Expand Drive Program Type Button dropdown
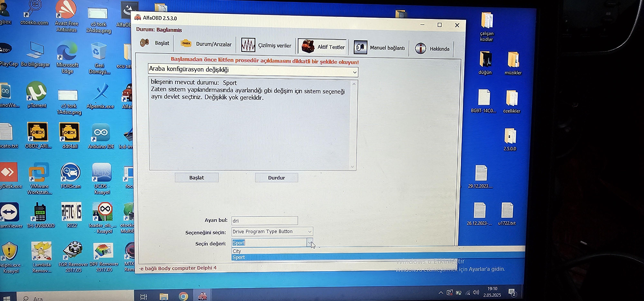644x301 pixels. 309,232
